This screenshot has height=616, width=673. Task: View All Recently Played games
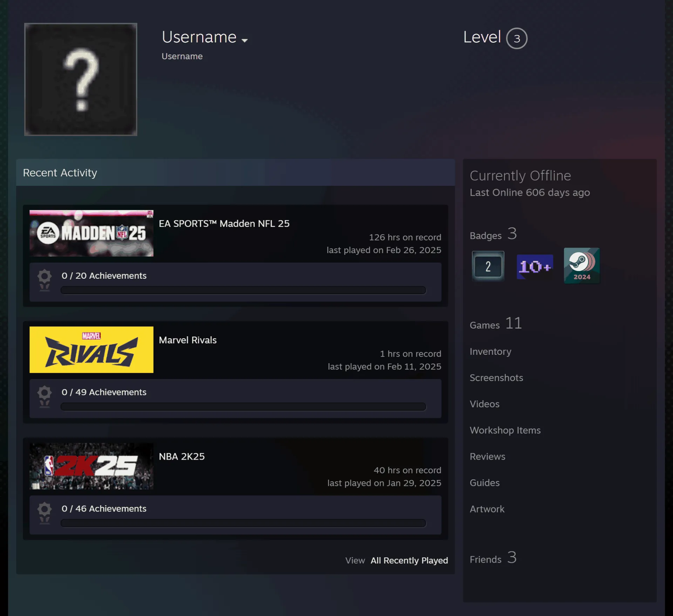(x=409, y=560)
